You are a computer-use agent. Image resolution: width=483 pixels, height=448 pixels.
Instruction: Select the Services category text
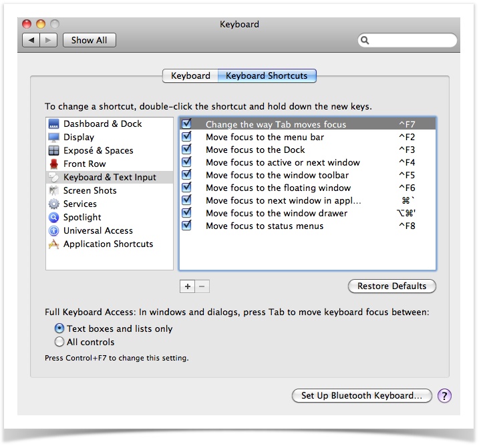pyautogui.click(x=80, y=204)
